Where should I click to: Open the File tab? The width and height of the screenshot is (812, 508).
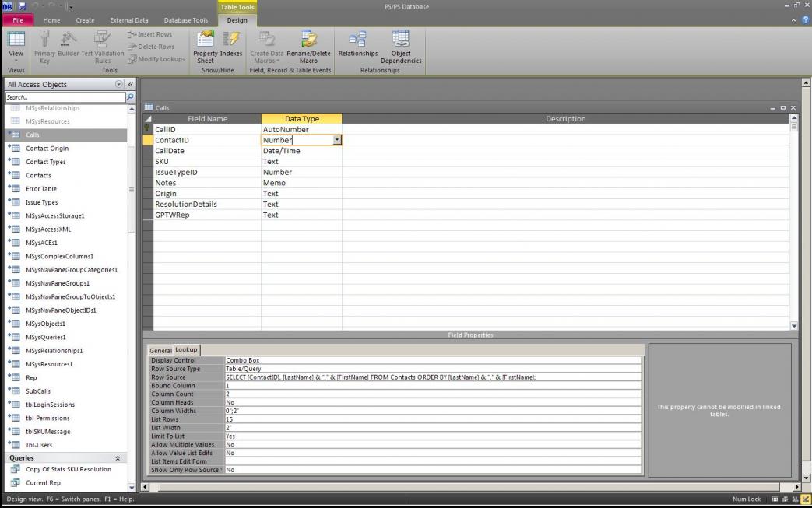18,20
